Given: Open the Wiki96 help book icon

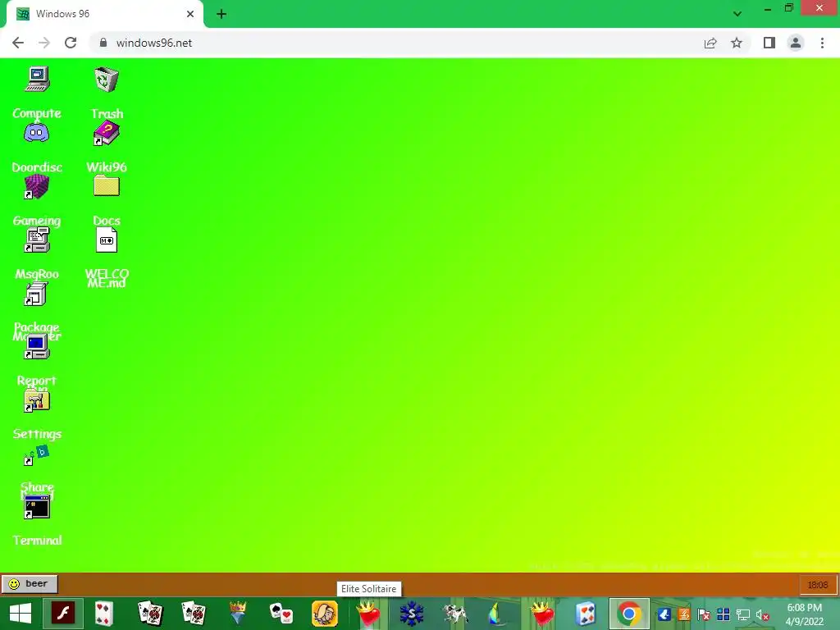Looking at the screenshot, I should coord(106,132).
